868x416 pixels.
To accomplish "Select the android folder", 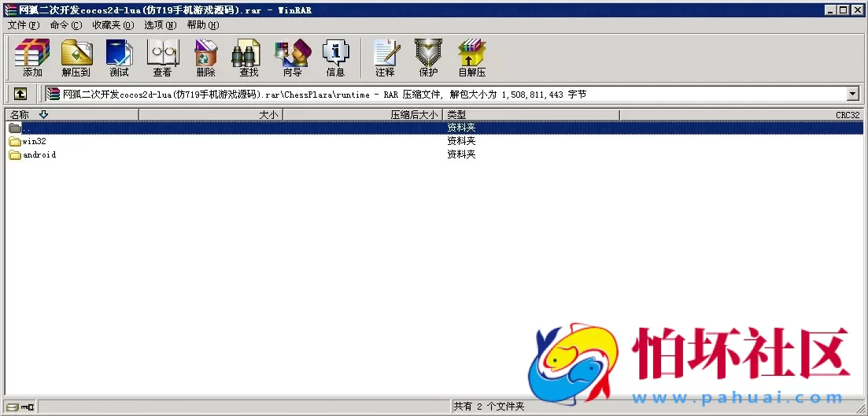I will coord(38,155).
